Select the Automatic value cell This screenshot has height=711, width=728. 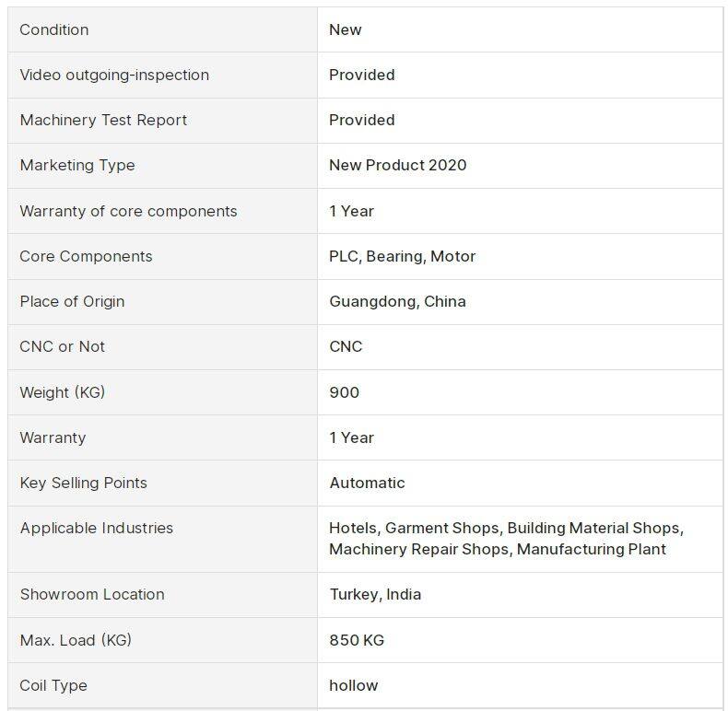pos(367,483)
